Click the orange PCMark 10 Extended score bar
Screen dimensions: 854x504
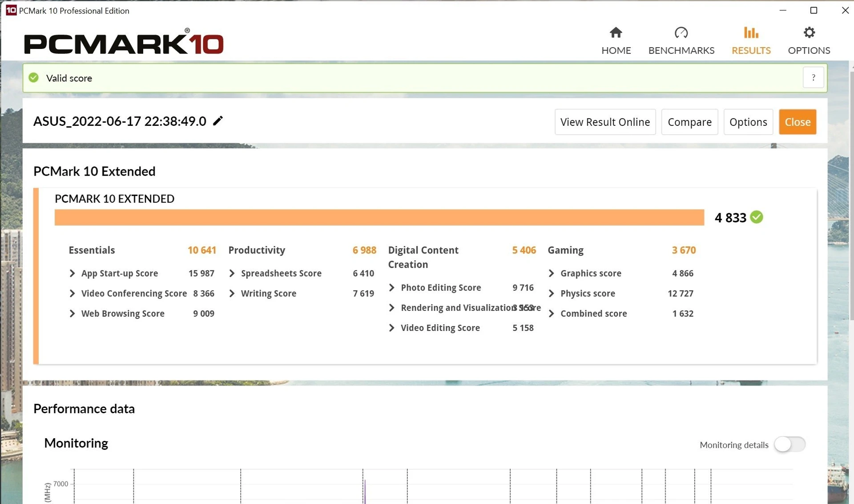coord(379,218)
